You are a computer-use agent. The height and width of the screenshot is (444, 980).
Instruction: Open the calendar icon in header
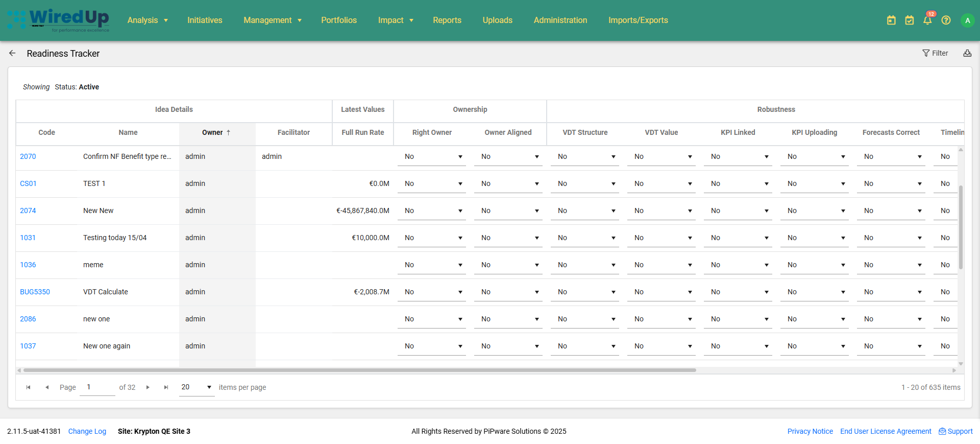click(x=891, y=20)
